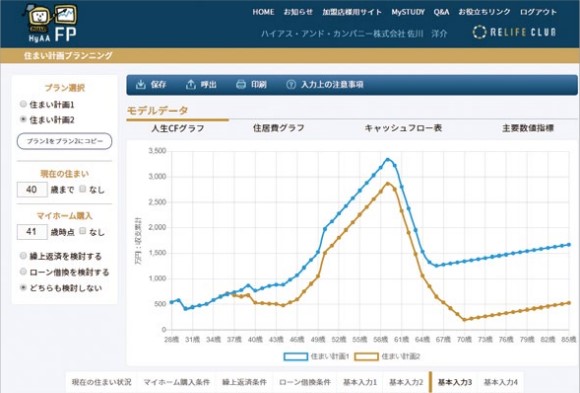580x393 pixels.
Task: Click the 28歳 x-axis label
Action: tap(171, 339)
